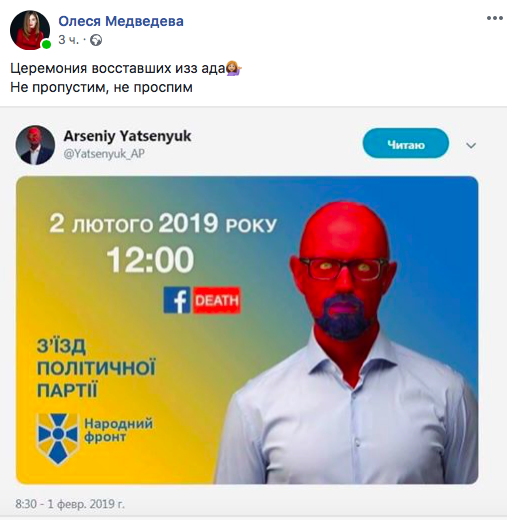
Task: Click the red DEATH badge
Action: tap(217, 300)
